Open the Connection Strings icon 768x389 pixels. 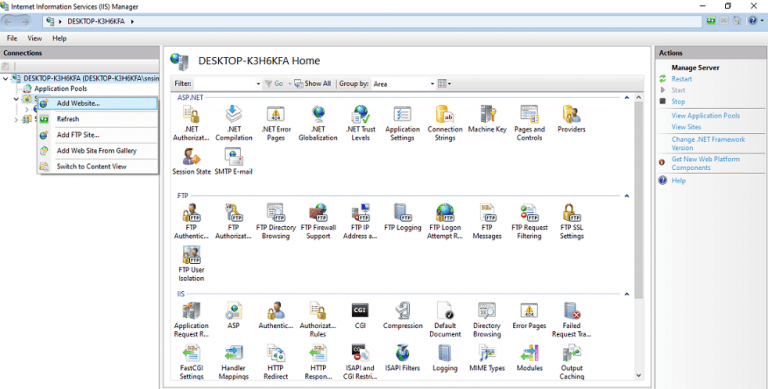(445, 123)
